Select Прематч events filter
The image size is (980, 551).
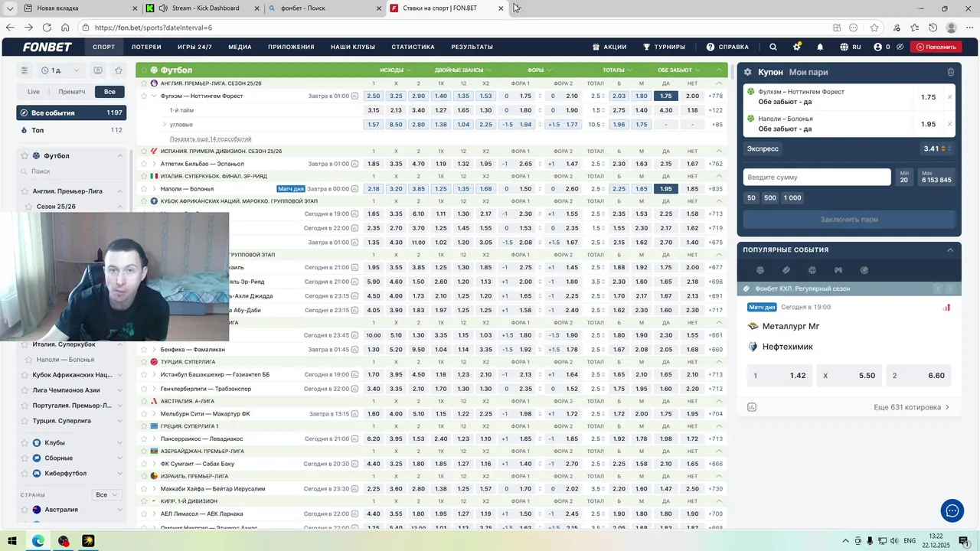click(72, 91)
